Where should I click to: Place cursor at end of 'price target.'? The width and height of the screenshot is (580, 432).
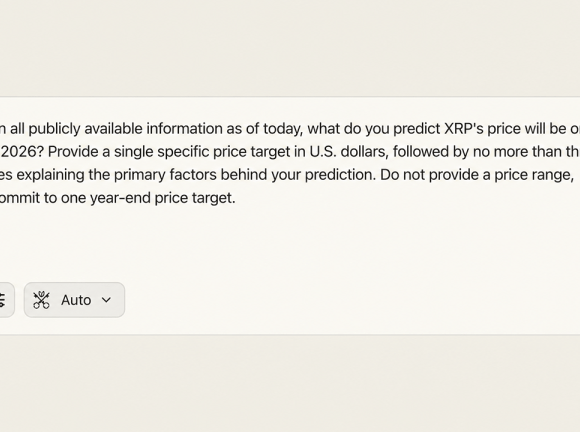click(235, 198)
